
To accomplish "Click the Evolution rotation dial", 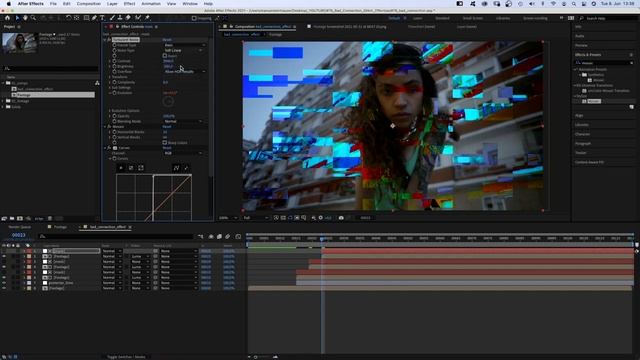I will (168, 102).
